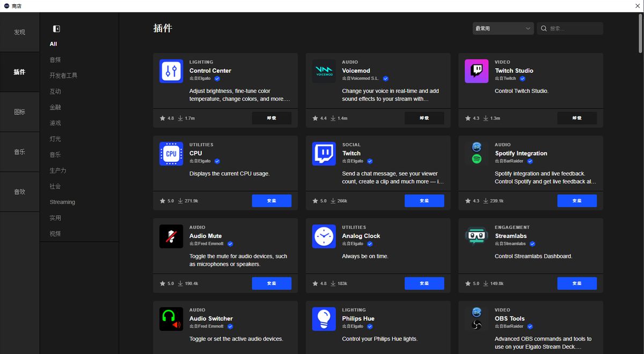Click verified badge beside Streamlabs author name
This screenshot has height=354, width=644.
533,244
